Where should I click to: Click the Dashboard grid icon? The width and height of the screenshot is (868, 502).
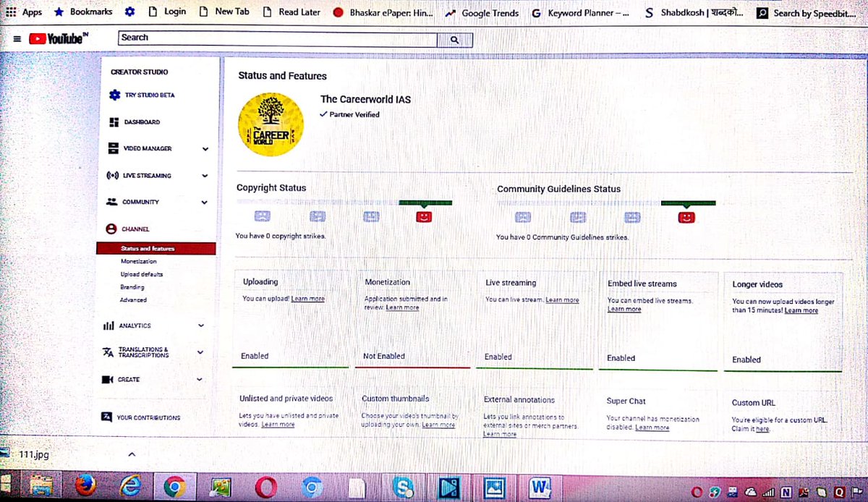113,122
